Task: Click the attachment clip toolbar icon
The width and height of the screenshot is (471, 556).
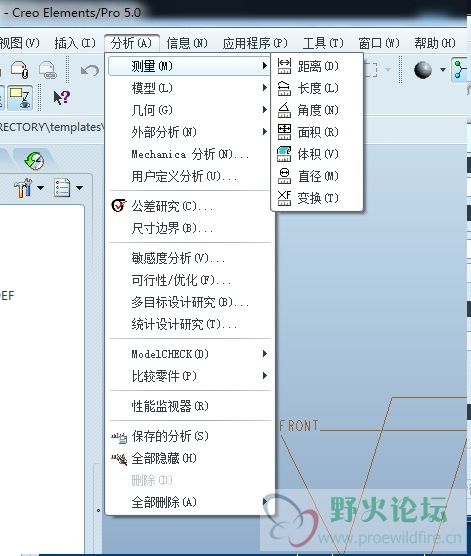Action: 20,69
